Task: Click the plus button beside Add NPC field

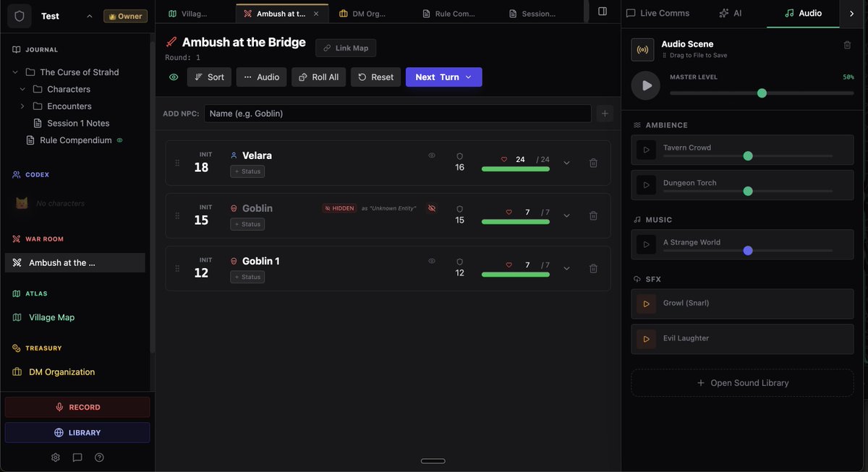Action: 605,113
